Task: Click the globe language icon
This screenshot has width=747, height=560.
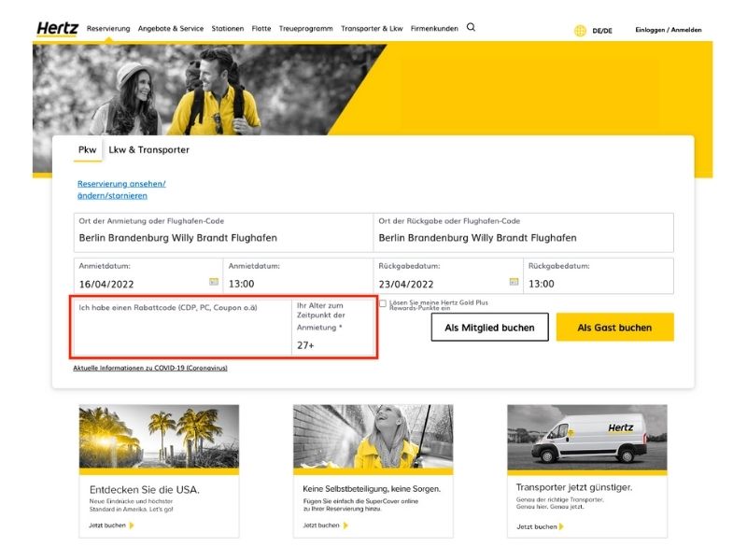Action: pyautogui.click(x=580, y=31)
